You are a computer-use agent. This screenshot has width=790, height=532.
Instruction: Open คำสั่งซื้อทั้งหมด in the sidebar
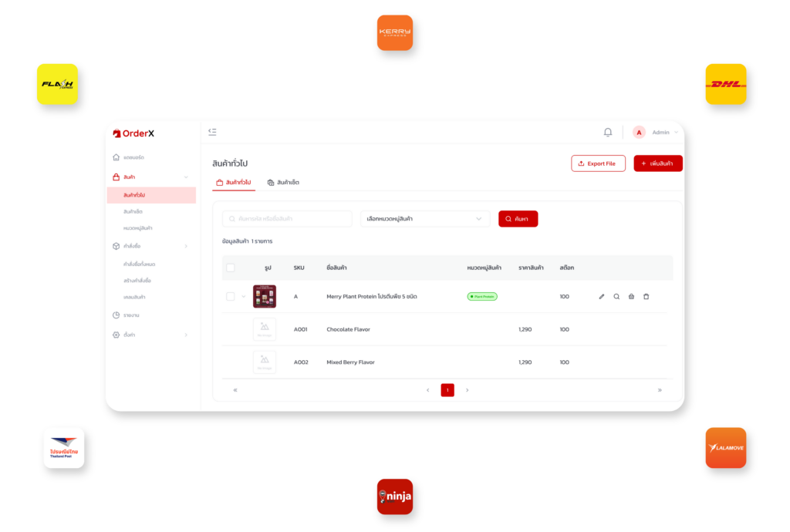[140, 264]
